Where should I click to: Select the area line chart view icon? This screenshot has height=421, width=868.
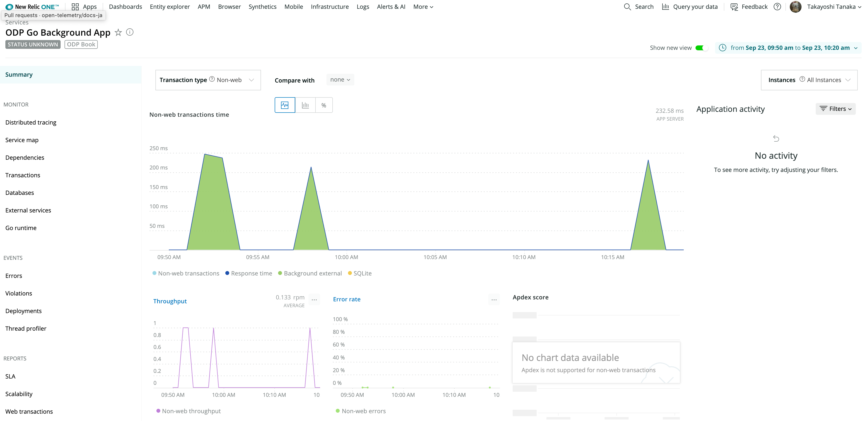coord(285,105)
